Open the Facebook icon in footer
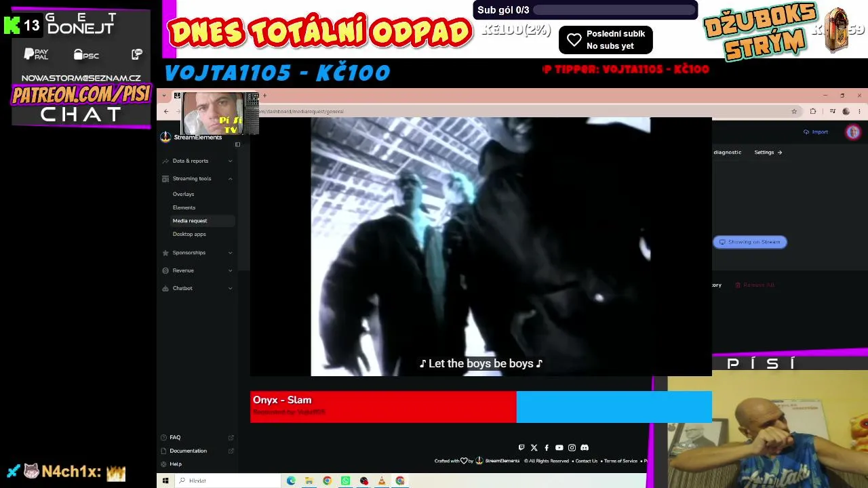Viewport: 868px width, 488px height. [547, 447]
